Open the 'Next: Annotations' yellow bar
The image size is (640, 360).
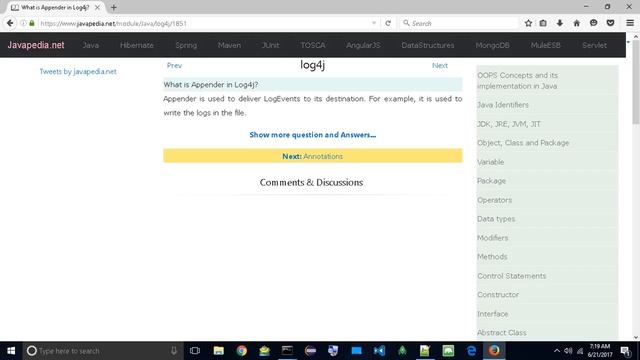coord(313,156)
